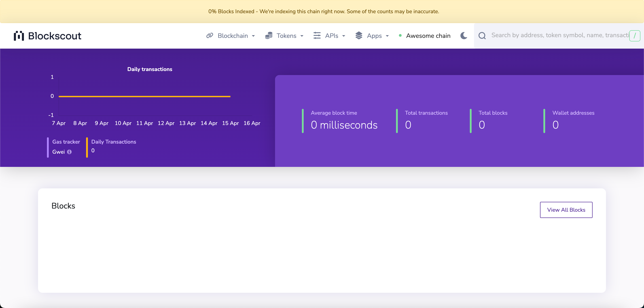Expand the Blockchain dropdown
This screenshot has width=644, height=308.
click(x=233, y=36)
